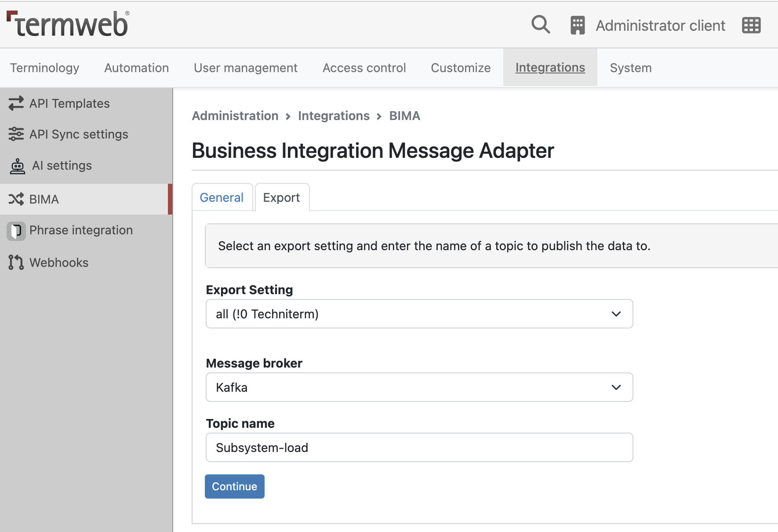Click the AI settings robot icon
Screen dimensions: 778x532
click(x=18, y=166)
